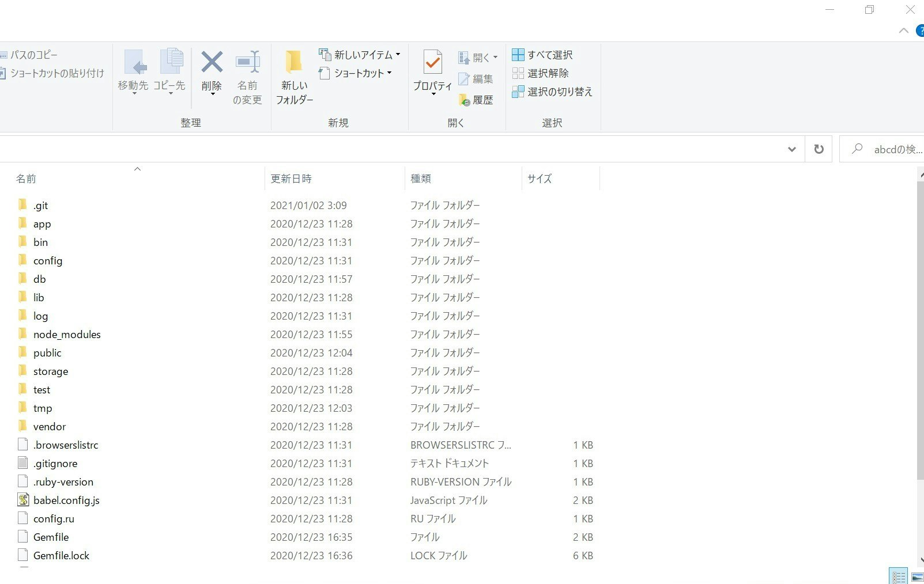Open dropdown arrow under Copy to (コピー先)
924x584 pixels.
tap(171, 94)
